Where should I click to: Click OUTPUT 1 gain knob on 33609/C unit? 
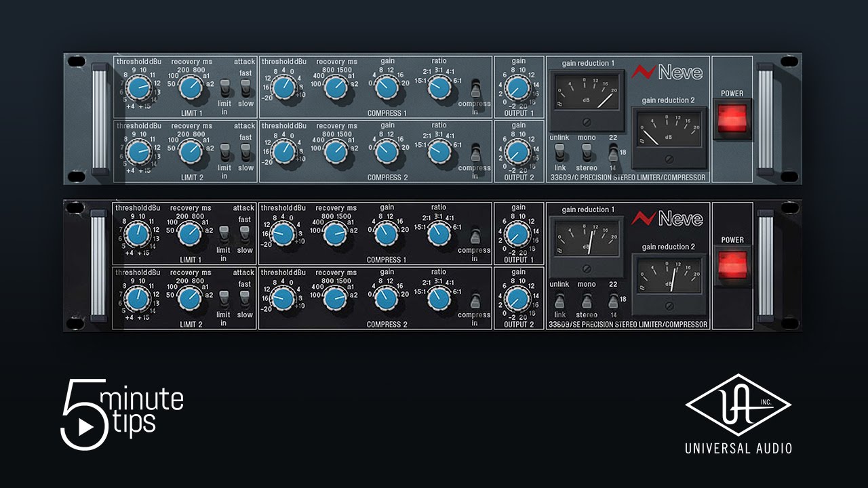point(517,87)
